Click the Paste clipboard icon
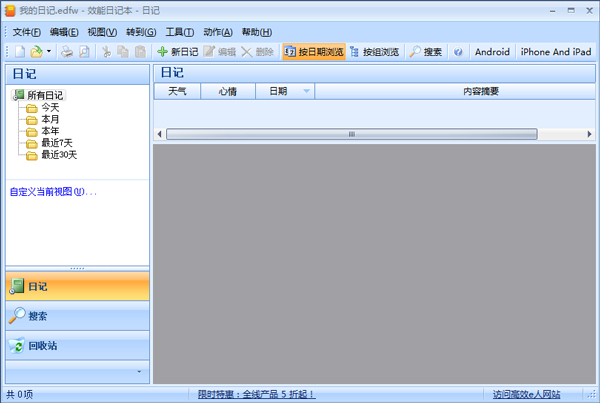 (140, 52)
